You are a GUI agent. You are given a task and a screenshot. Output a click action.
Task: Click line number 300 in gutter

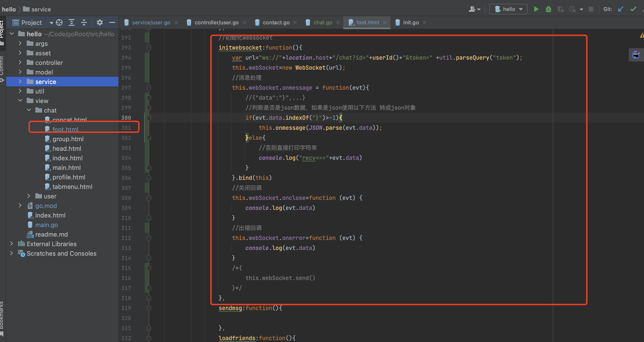click(x=126, y=118)
